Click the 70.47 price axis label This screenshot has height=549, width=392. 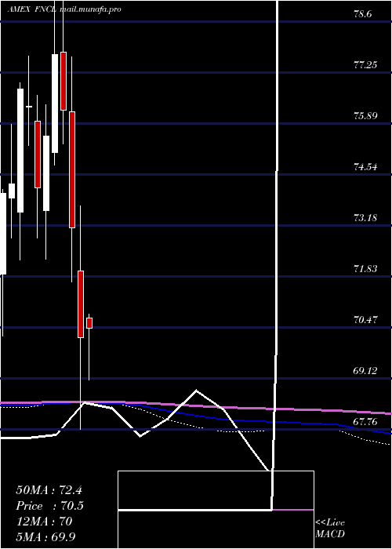366,319
